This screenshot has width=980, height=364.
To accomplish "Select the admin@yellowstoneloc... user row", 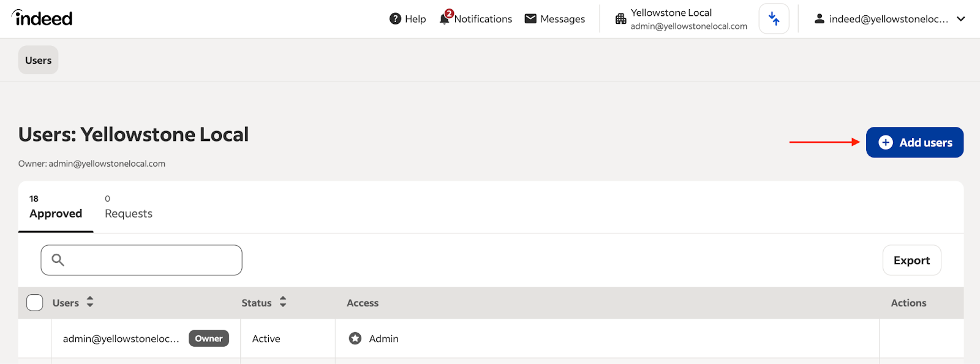I will pos(121,339).
